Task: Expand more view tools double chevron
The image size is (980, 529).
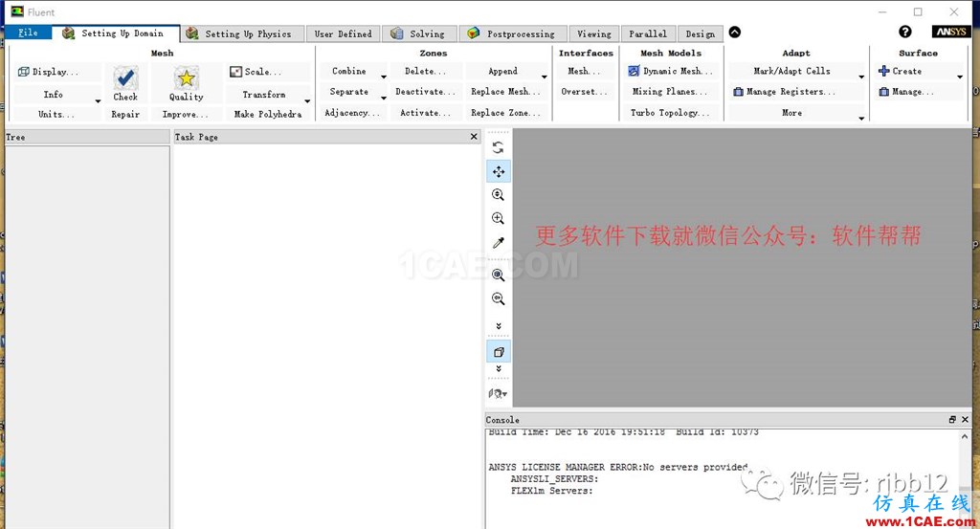Action: coord(498,326)
